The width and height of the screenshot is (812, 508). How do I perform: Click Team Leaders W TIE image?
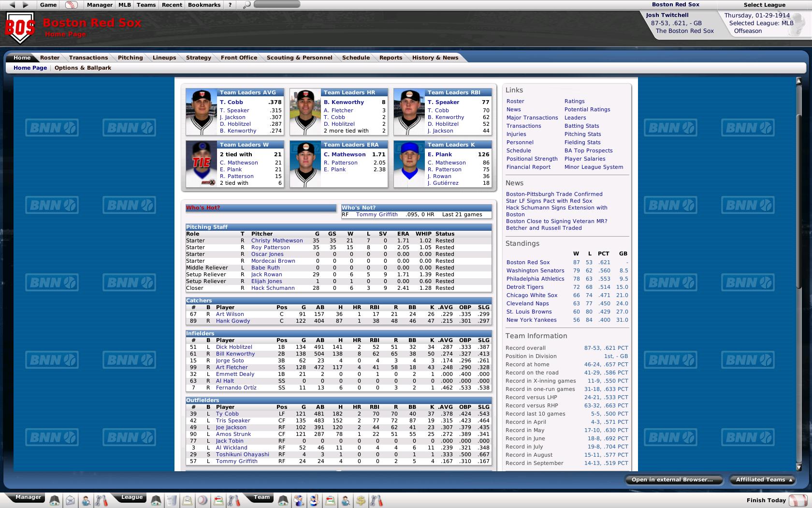(x=202, y=164)
